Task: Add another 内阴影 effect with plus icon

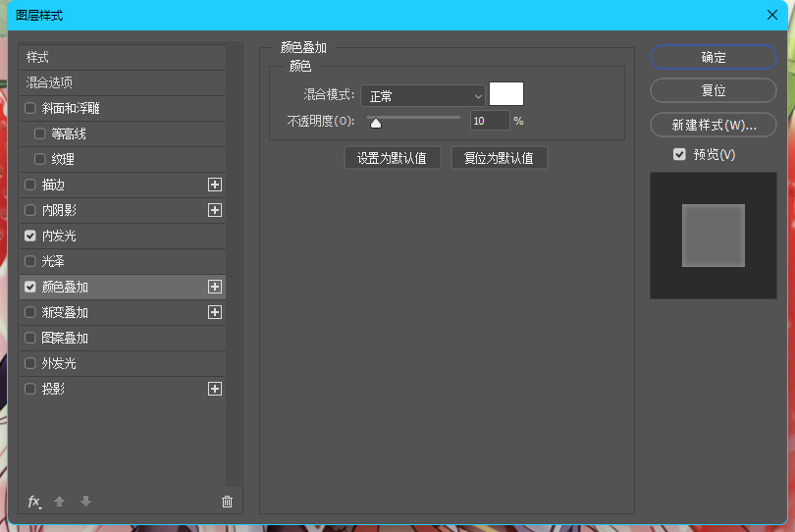Action: [x=215, y=210]
